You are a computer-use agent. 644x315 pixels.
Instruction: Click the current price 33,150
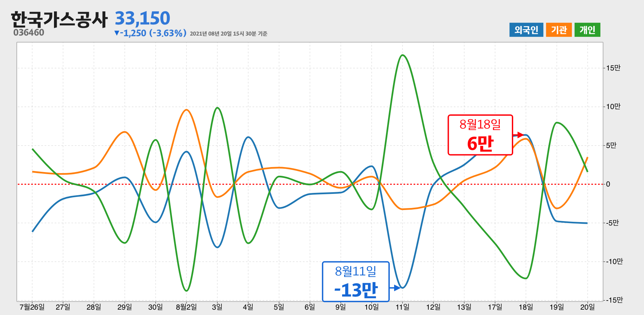143,18
